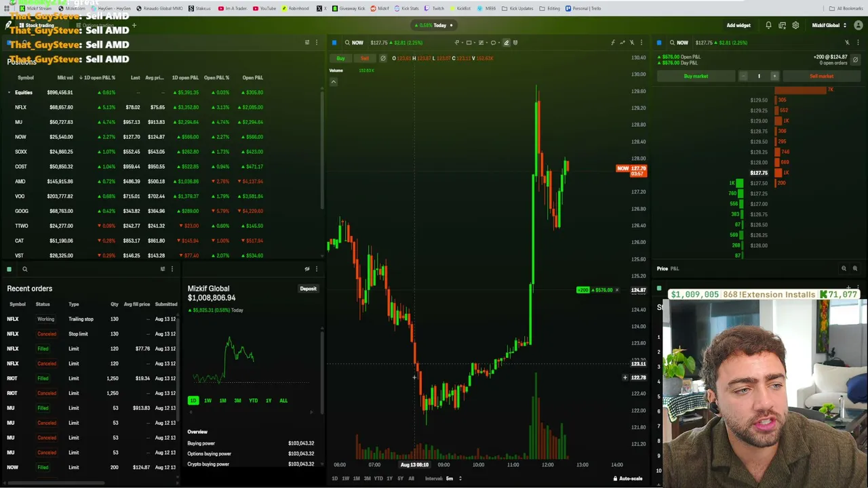
Task: Collapse the Volume indicator chevron
Action: [x=333, y=81]
